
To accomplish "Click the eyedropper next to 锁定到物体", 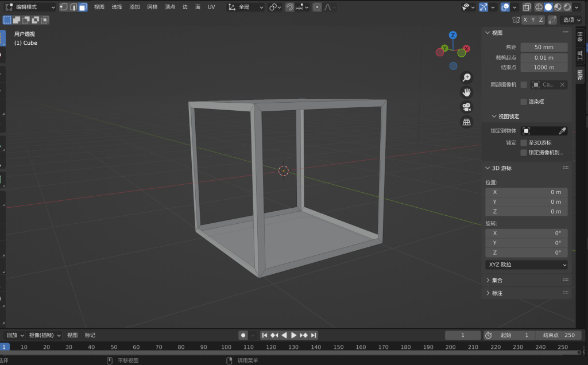I will (562, 131).
